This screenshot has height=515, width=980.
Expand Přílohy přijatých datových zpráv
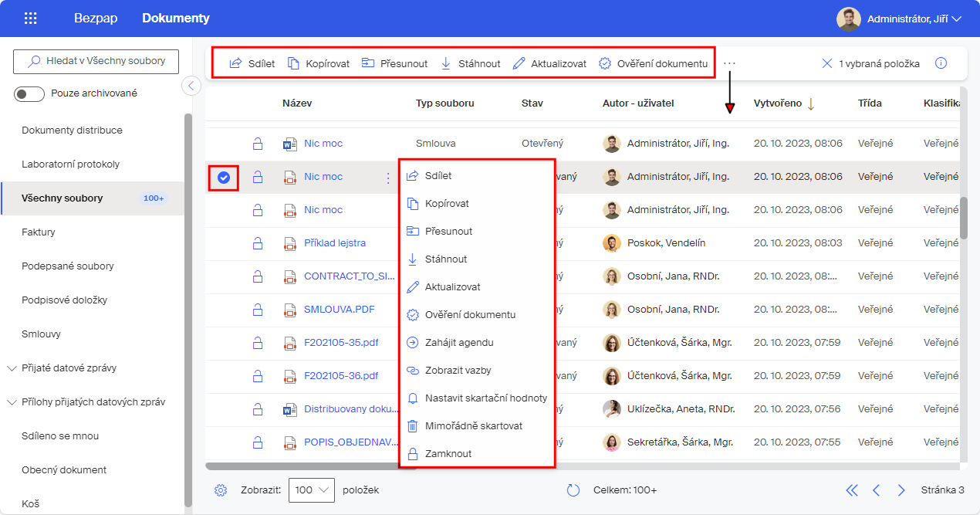pyautogui.click(x=12, y=402)
